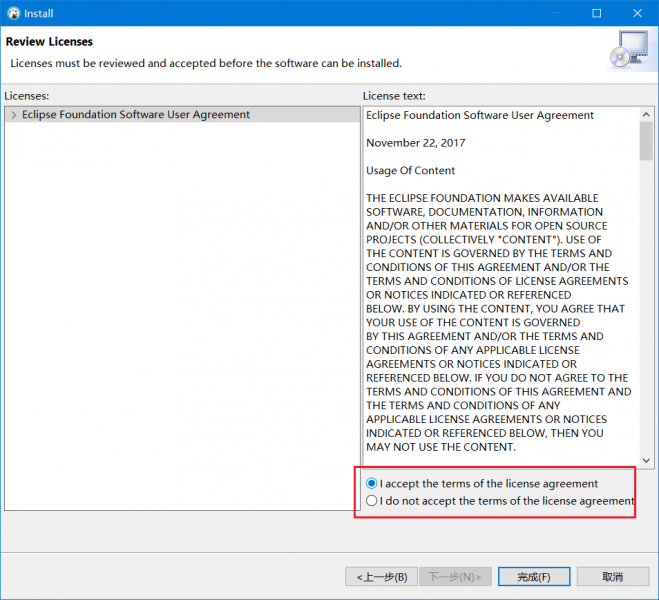Click the 完成(F) finish button
The image size is (659, 600).
tap(534, 576)
